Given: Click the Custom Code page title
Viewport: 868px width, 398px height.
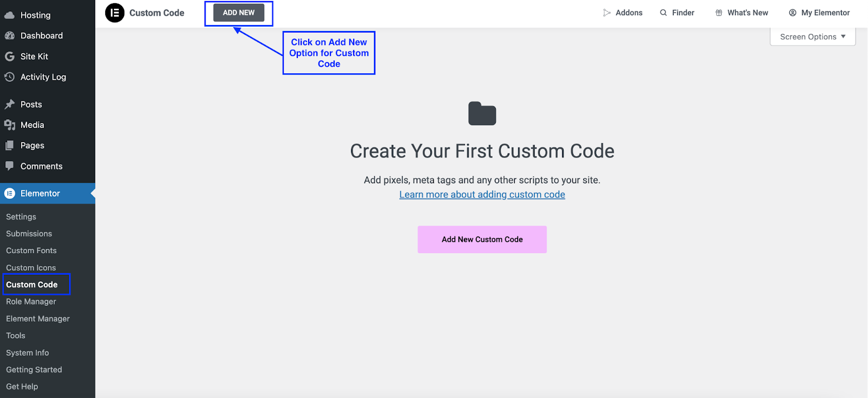Looking at the screenshot, I should coord(157,12).
